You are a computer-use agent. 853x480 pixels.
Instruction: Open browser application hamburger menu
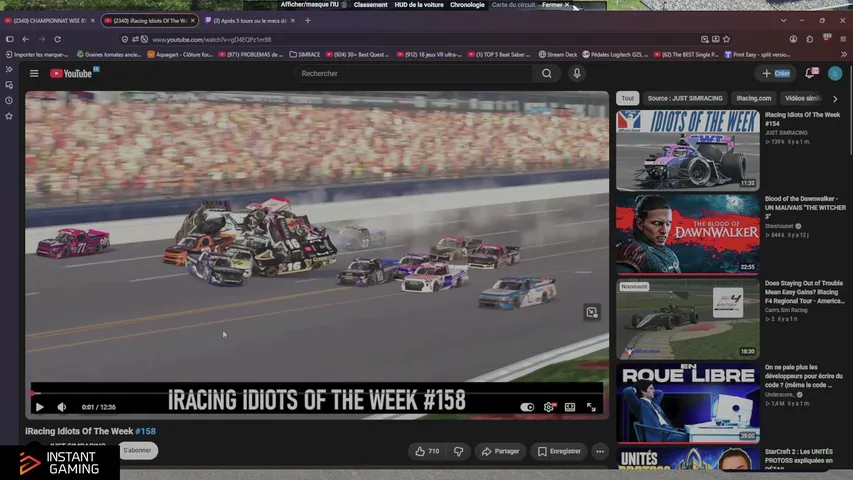point(843,39)
